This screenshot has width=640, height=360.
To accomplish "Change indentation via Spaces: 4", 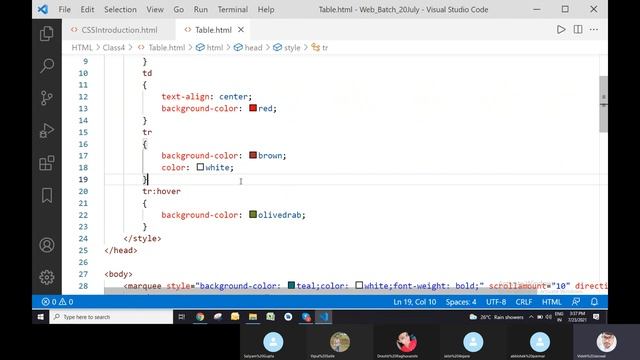I will (461, 302).
